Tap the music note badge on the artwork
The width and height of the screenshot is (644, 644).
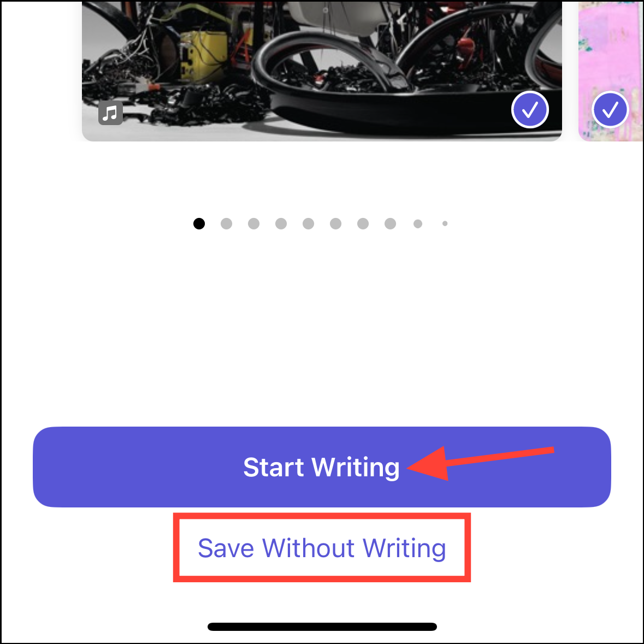[x=110, y=113]
